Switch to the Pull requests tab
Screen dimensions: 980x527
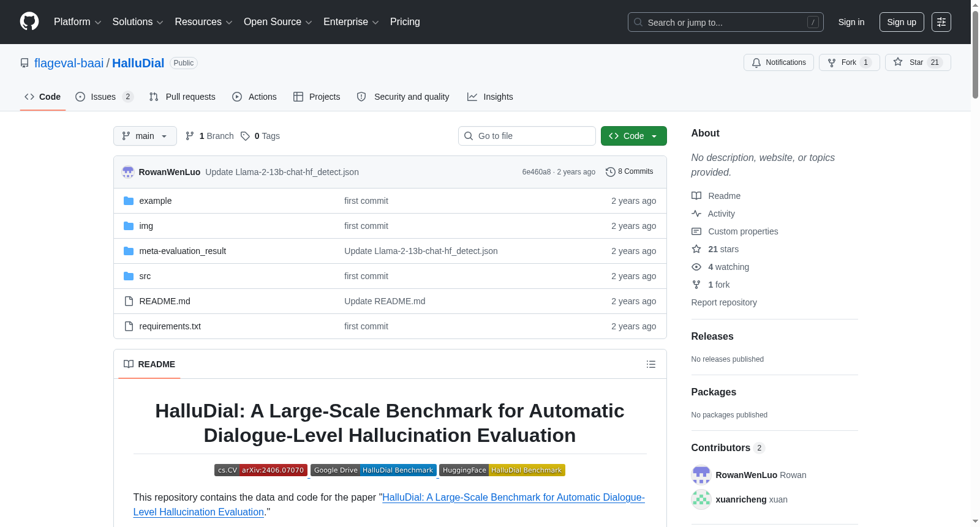pos(183,97)
